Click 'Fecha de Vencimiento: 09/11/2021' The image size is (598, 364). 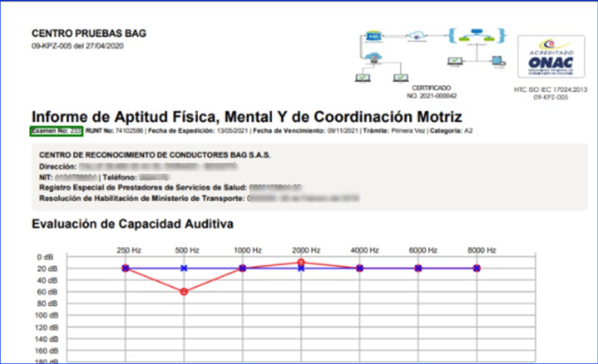[x=305, y=131]
